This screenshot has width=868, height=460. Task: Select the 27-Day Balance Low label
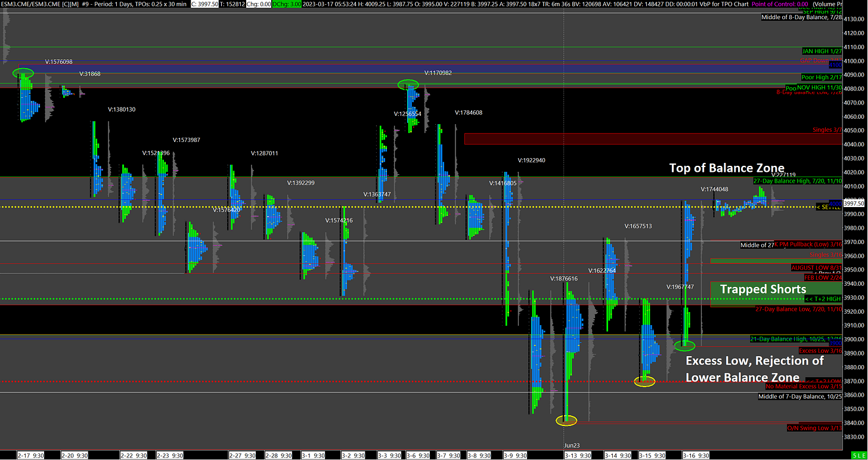799,309
